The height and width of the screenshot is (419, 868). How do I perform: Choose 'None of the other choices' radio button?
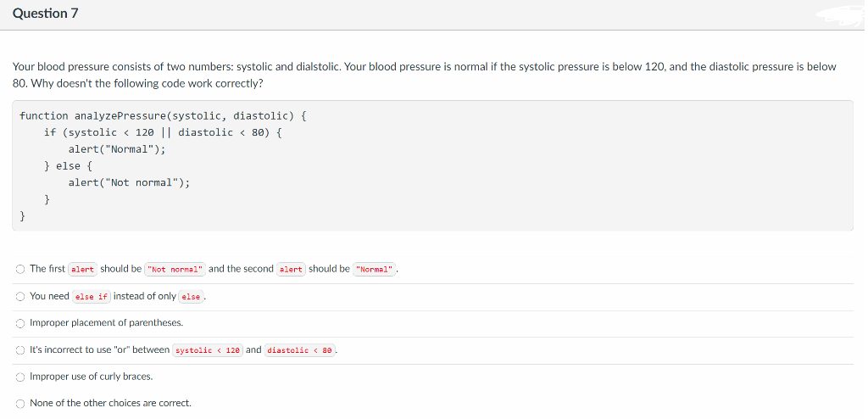[x=19, y=403]
